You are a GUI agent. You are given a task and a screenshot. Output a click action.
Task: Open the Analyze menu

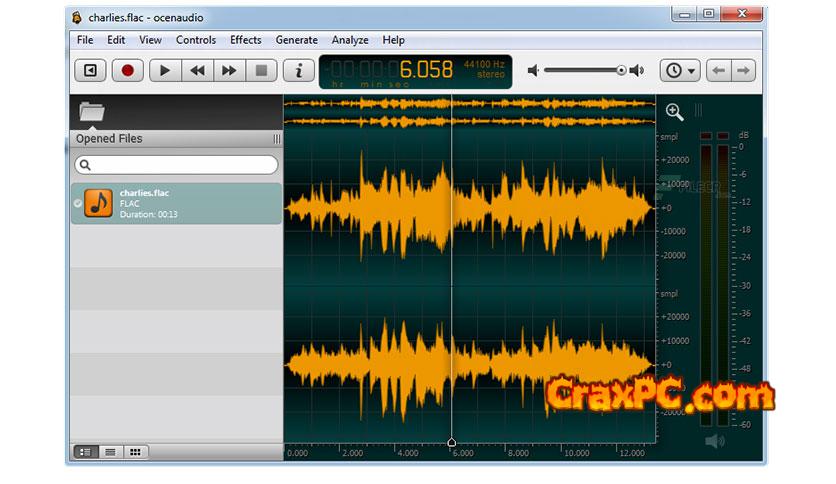coord(350,40)
